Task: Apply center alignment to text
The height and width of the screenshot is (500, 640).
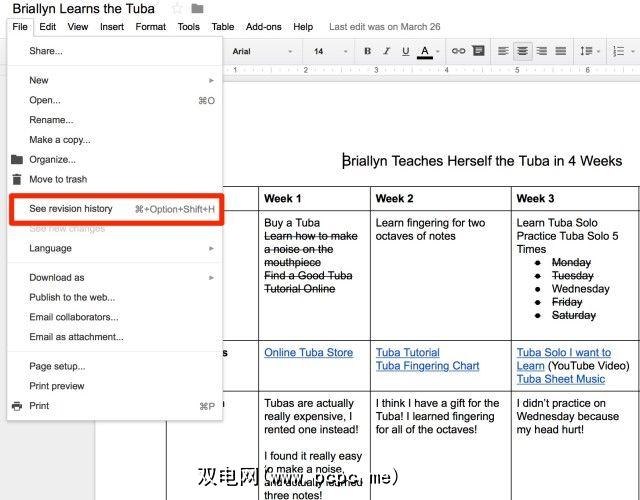Action: (522, 51)
